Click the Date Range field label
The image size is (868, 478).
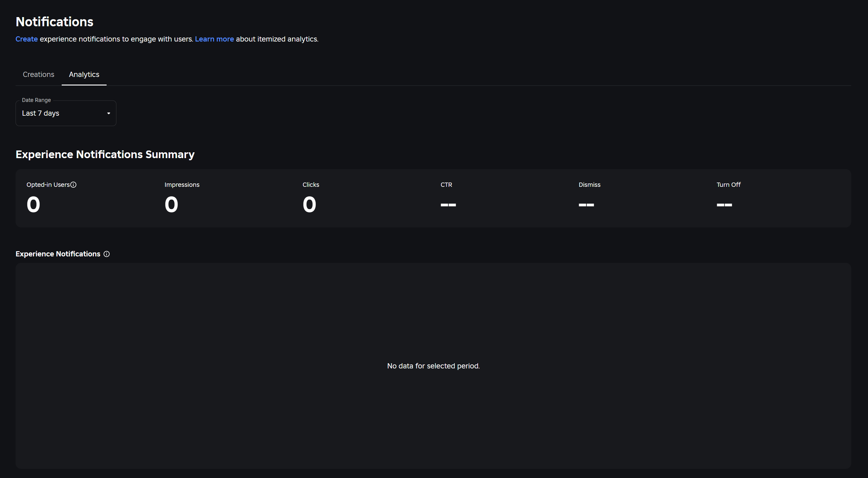point(36,100)
